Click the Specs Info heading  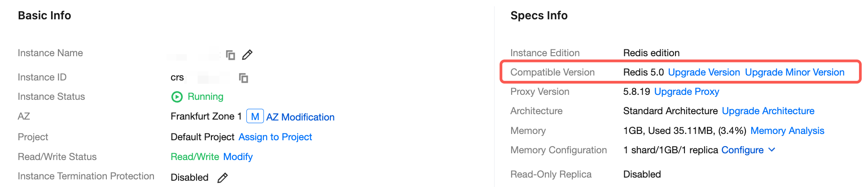click(539, 16)
